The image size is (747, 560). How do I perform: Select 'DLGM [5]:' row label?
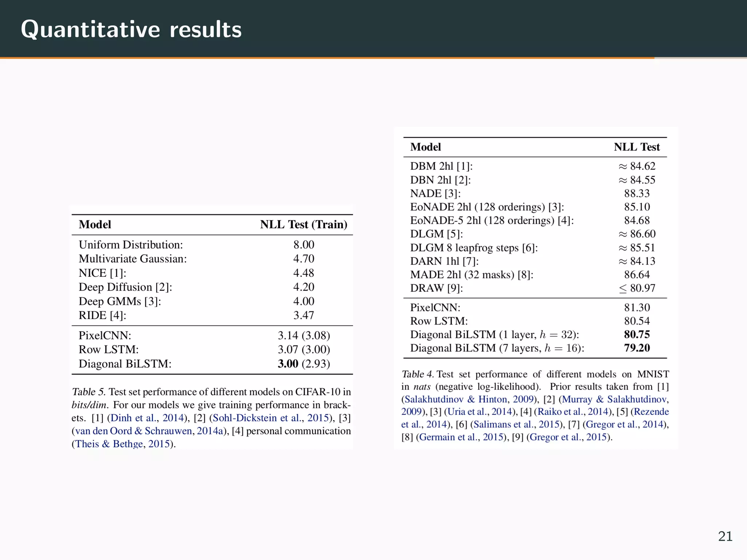437,234
